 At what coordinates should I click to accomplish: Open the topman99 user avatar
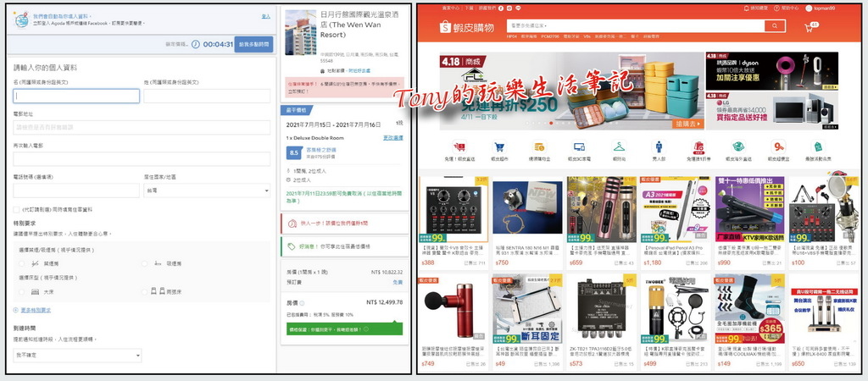click(x=809, y=8)
